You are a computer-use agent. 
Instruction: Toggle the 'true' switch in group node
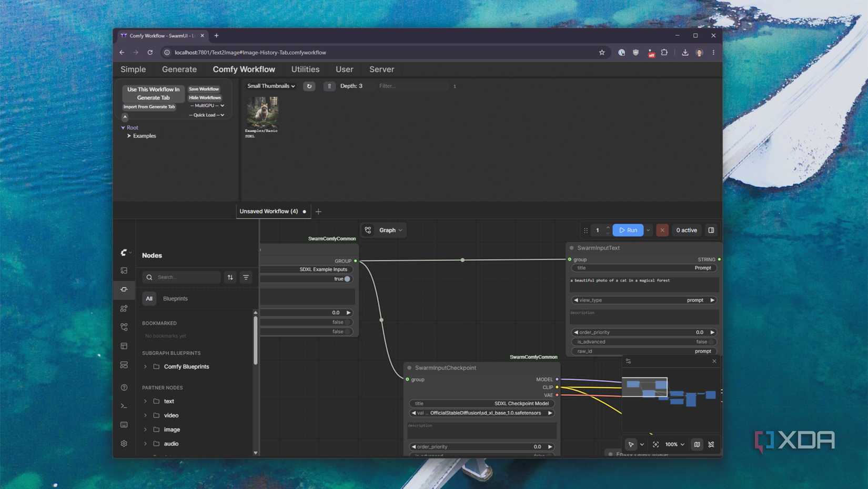(x=347, y=279)
